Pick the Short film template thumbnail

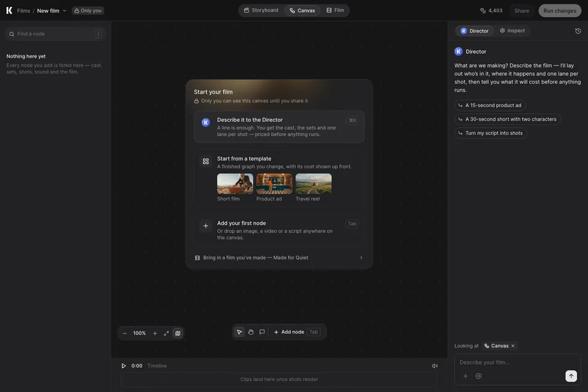coord(235,183)
